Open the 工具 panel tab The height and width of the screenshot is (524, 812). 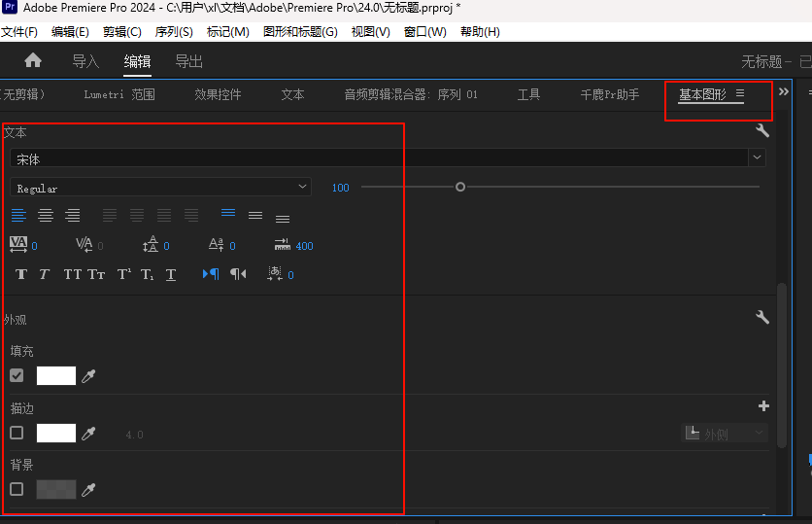[528, 94]
